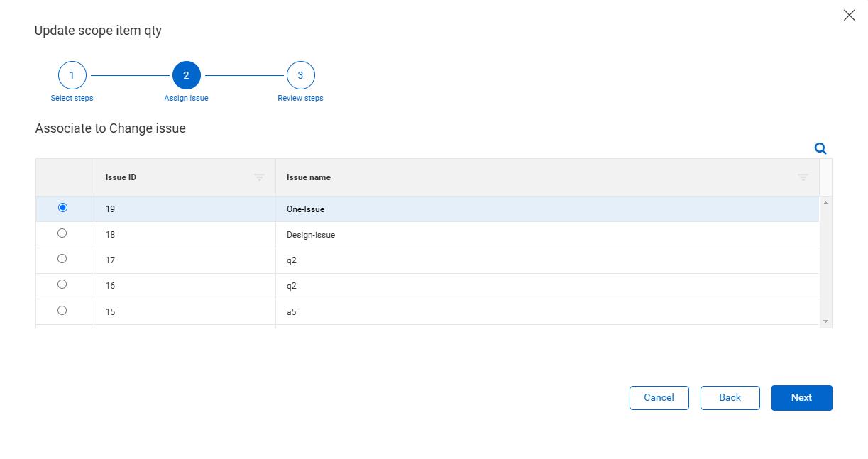Open the Issue name column filter
The width and height of the screenshot is (868, 459).
coord(803,177)
